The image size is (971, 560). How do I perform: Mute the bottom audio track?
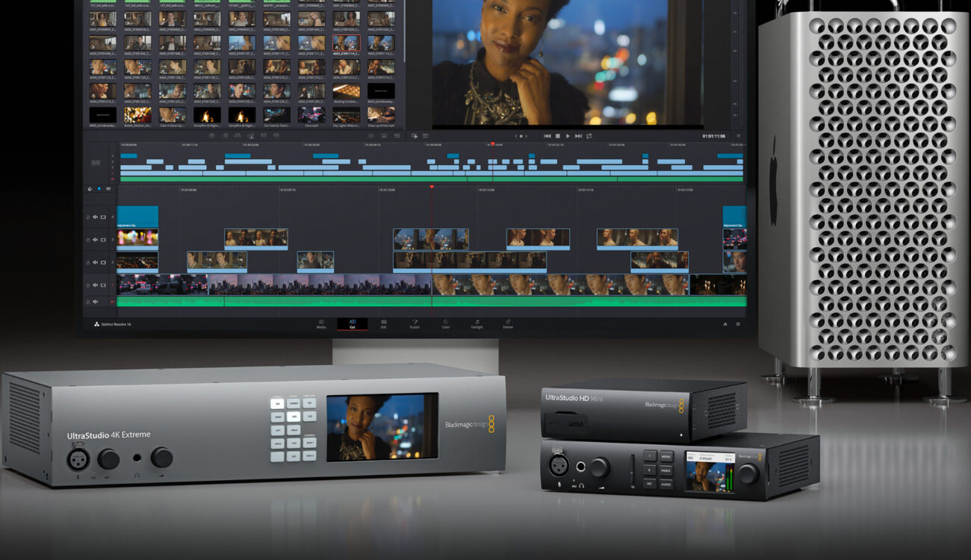point(96,302)
